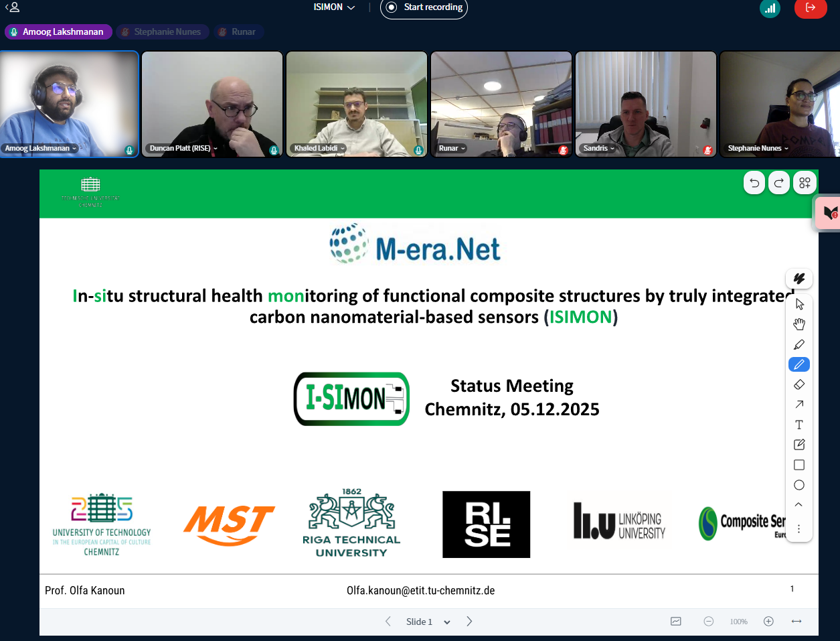Image resolution: width=840 pixels, height=641 pixels.
Task: Open whiteboard toolbar three-dot options
Action: point(799,528)
